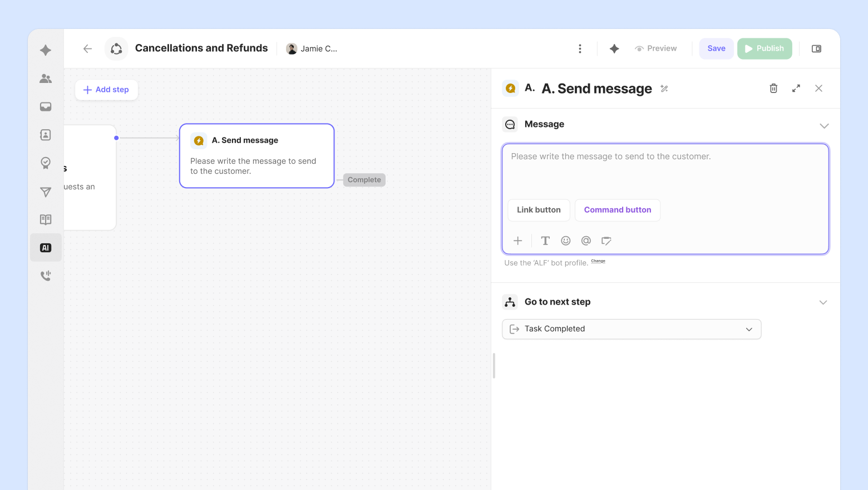This screenshot has height=490, width=868.
Task: Click the Save button
Action: click(x=716, y=49)
